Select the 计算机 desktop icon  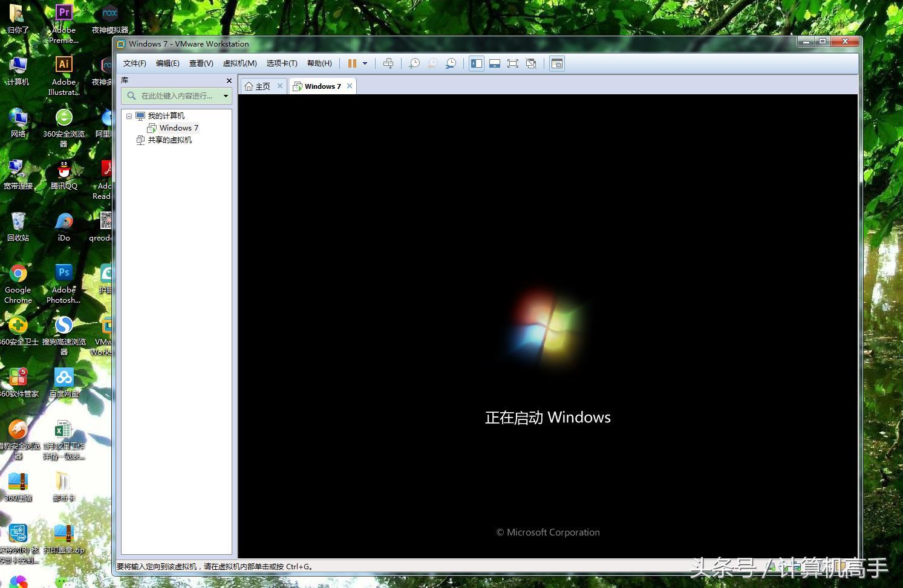coord(18,70)
